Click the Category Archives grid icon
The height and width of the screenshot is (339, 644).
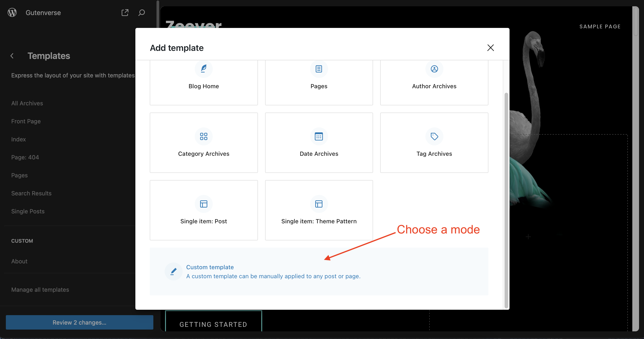[x=203, y=136]
